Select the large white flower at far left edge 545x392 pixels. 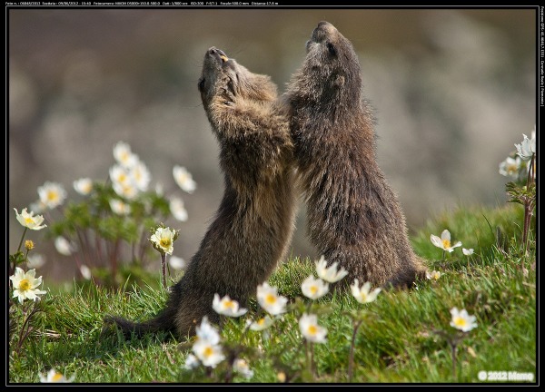click(x=25, y=284)
